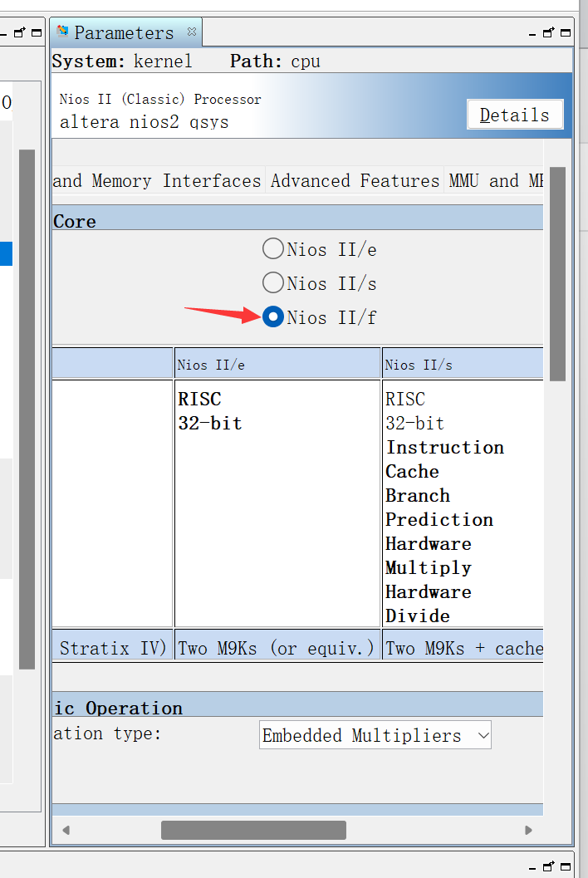Click the 'Instruction Cache' feature text
588x878 pixels.
pos(444,459)
